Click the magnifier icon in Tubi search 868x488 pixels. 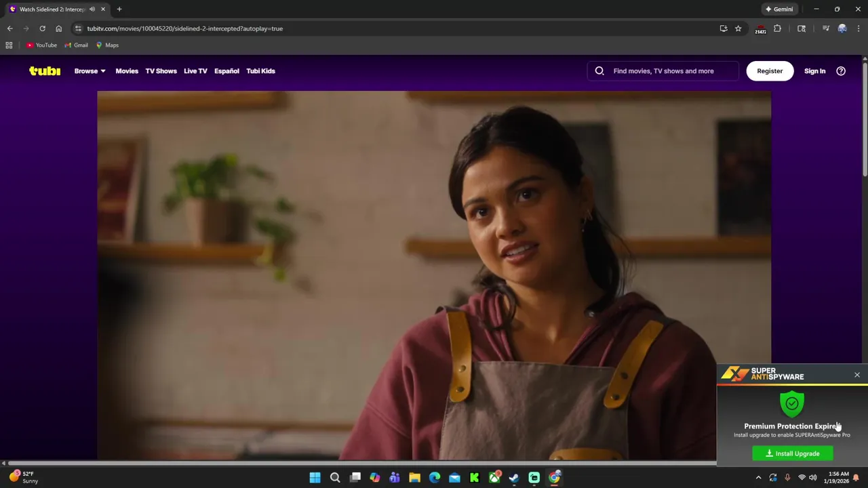[599, 71]
